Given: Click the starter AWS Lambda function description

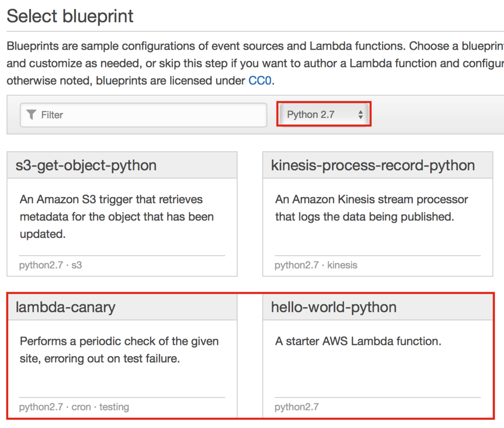Looking at the screenshot, I should coord(358,341).
